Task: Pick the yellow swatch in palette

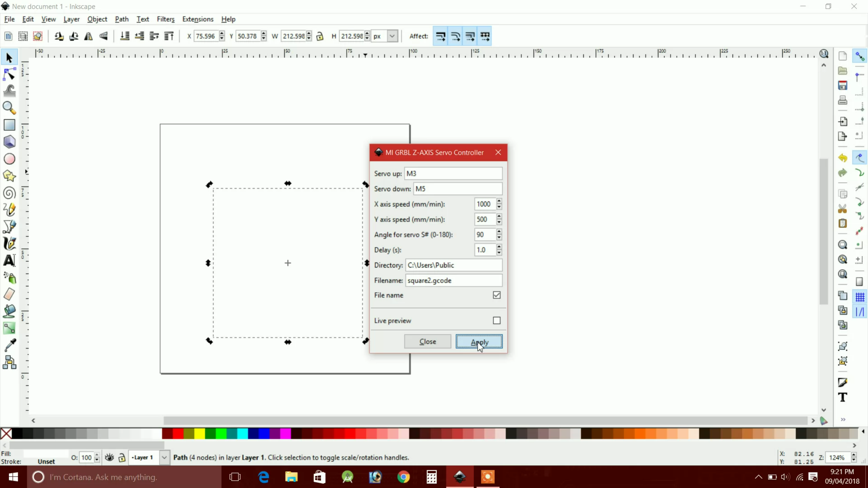Action: [199, 433]
